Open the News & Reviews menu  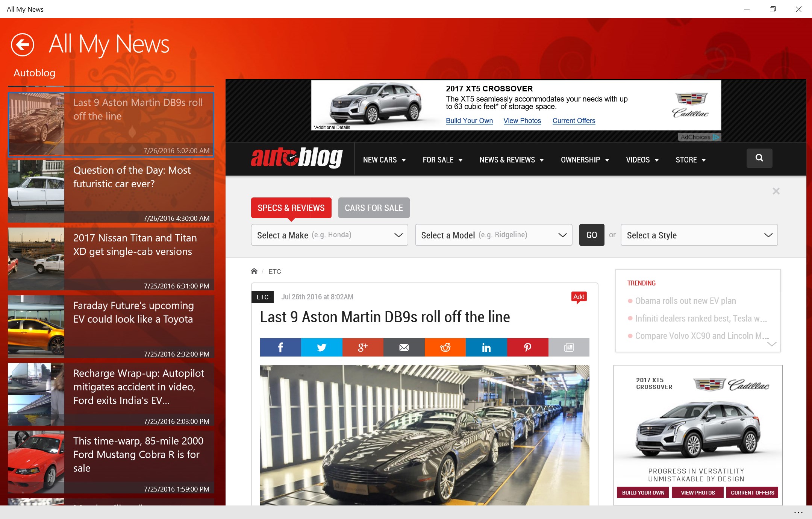(511, 160)
